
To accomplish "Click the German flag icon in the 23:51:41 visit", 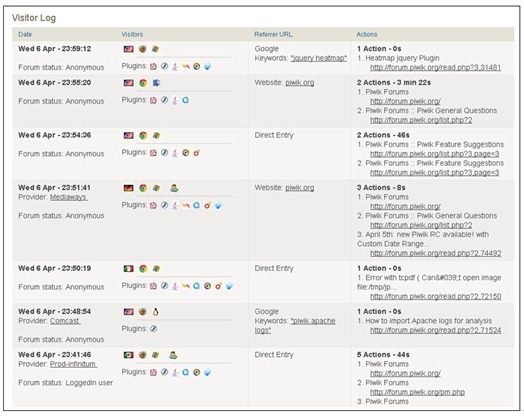I will pyautogui.click(x=128, y=188).
